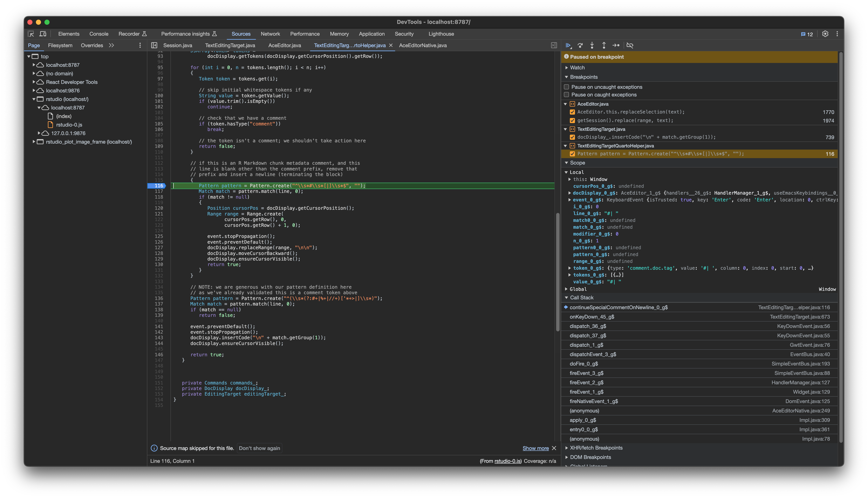Resume script execution in the debugger
This screenshot has width=868, height=498.
click(x=568, y=45)
